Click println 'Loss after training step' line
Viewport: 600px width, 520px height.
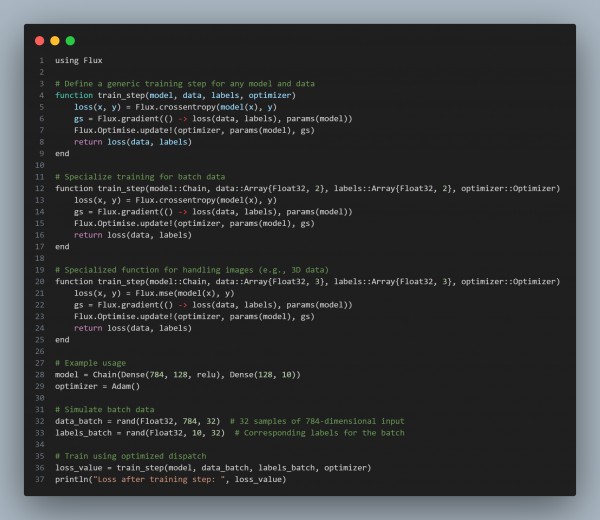(171, 479)
